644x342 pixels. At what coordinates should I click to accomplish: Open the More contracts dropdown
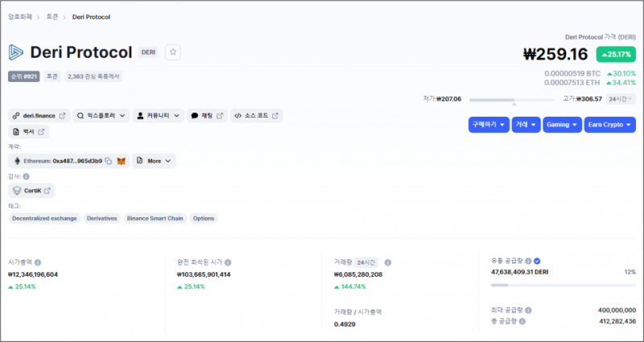tap(154, 161)
